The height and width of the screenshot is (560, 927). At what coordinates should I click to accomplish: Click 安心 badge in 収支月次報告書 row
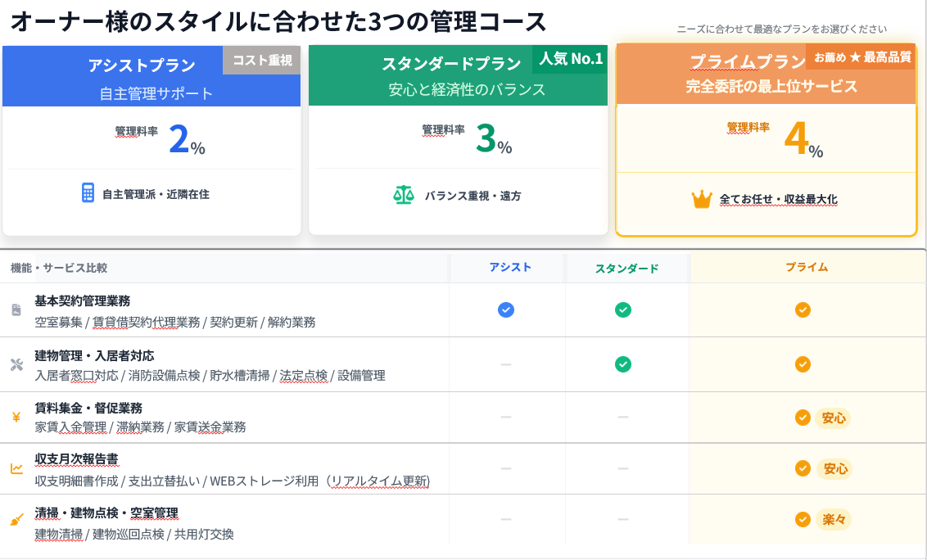834,469
